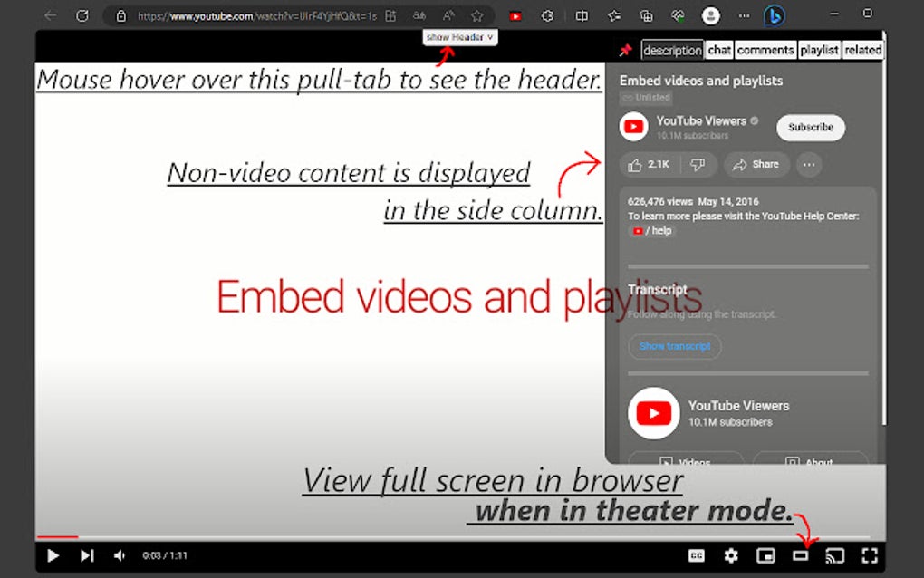Screen dimensions: 924x578
Task: Open the more actions ellipsis menu
Action: [x=808, y=164]
